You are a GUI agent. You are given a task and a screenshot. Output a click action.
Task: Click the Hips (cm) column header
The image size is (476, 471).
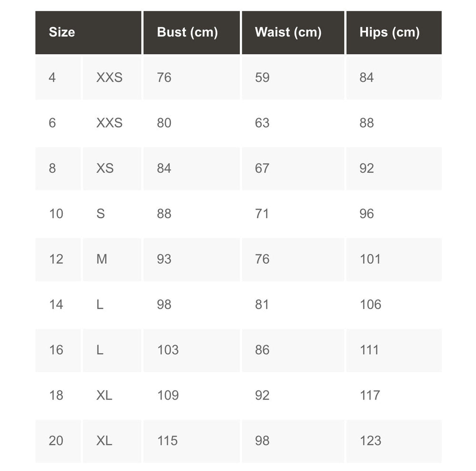tap(389, 32)
